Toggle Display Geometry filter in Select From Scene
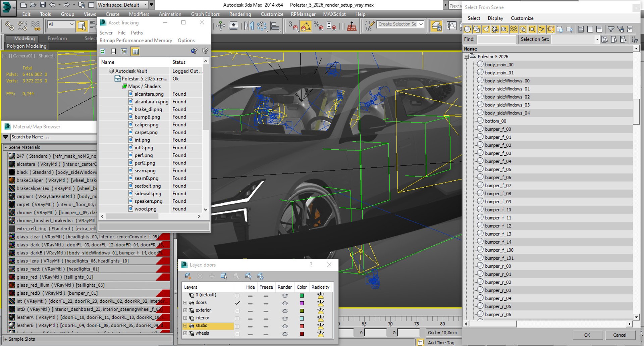 point(467,29)
